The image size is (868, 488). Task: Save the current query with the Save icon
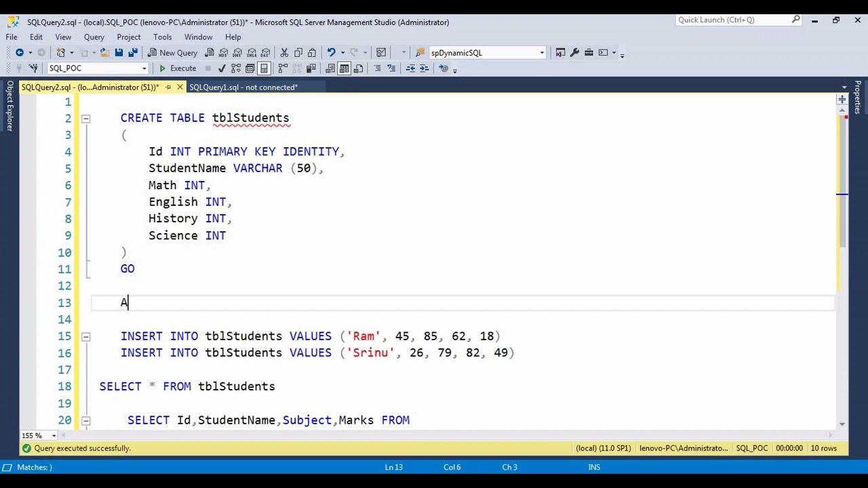tap(119, 52)
